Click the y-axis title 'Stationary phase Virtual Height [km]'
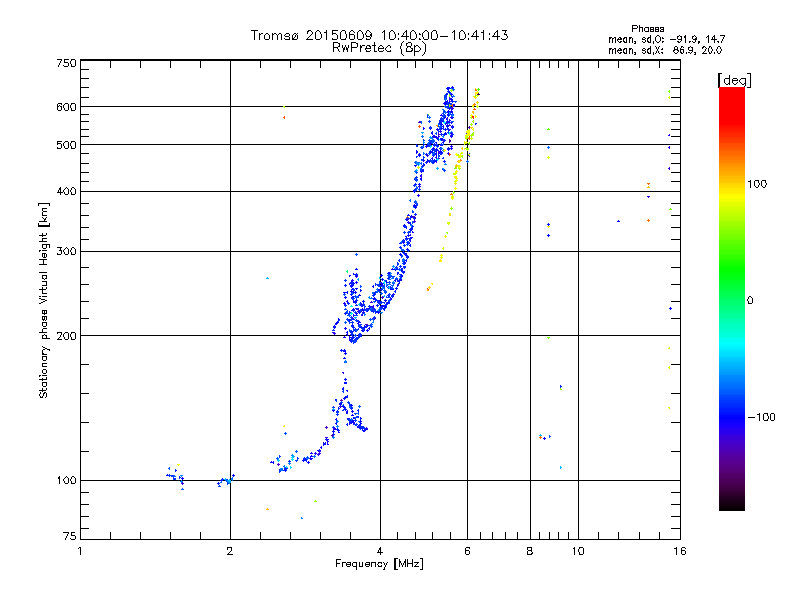This screenshot has width=800, height=600. click(x=44, y=300)
